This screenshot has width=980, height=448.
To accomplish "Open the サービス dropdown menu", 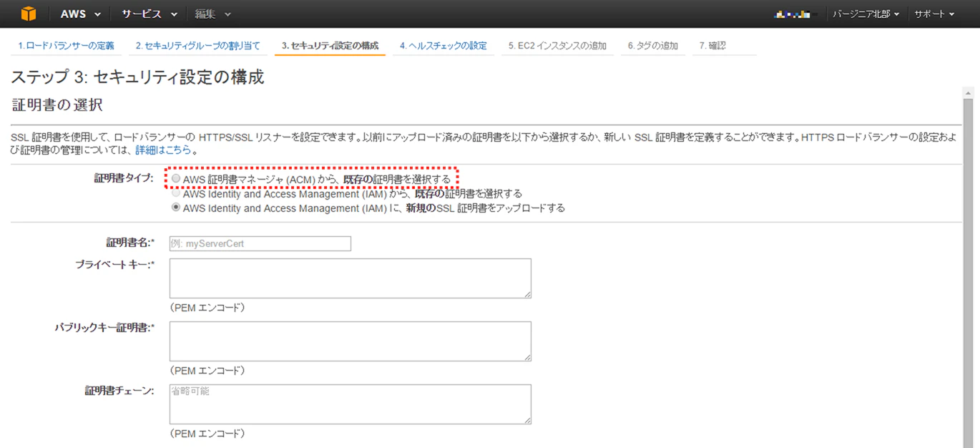I will tap(150, 14).
